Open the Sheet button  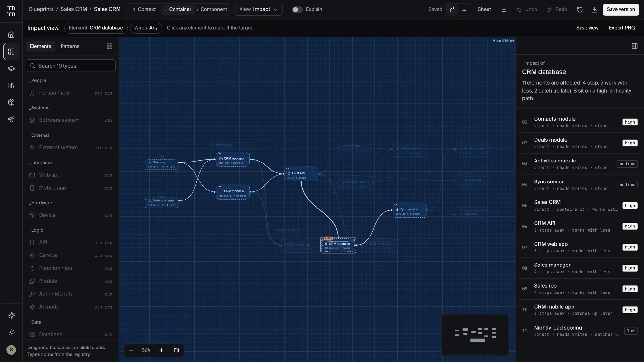[x=484, y=10]
